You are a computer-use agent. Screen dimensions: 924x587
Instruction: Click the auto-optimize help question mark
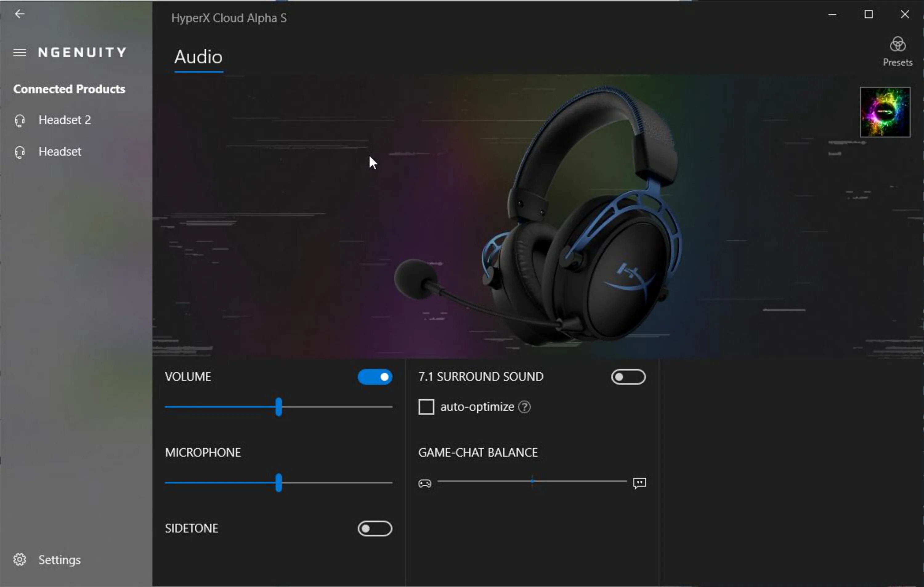pyautogui.click(x=525, y=406)
